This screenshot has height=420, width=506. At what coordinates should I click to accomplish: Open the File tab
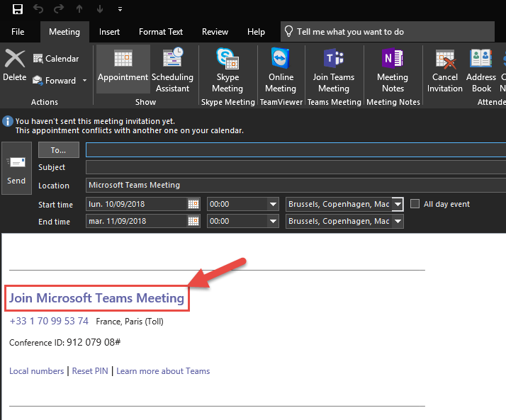pos(18,32)
